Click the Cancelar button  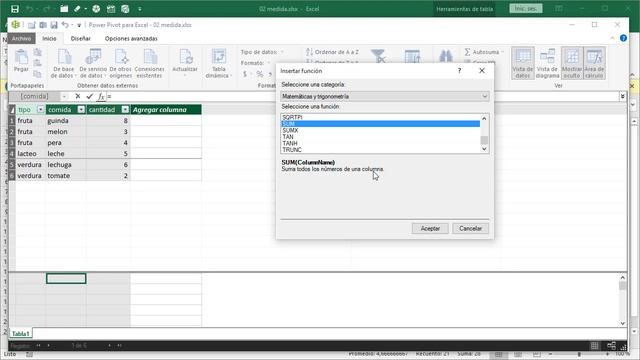coord(470,228)
